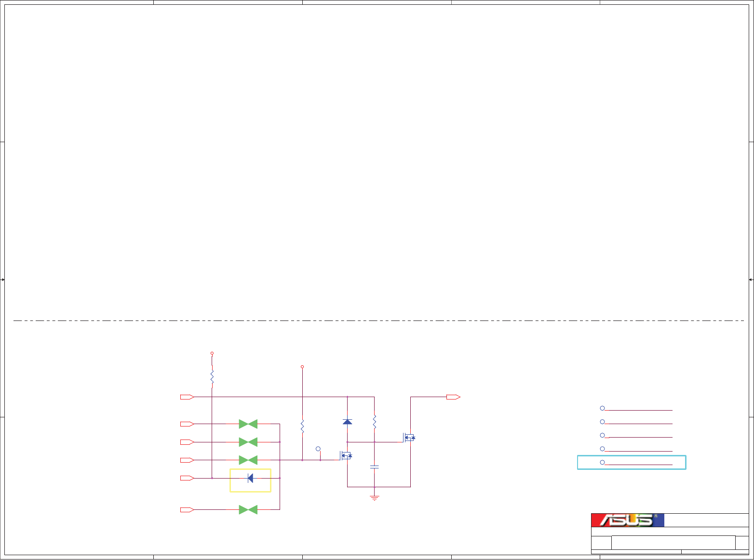Click the first test point circle in right column
Image resolution: width=754 pixels, height=560 pixels.
603,408
